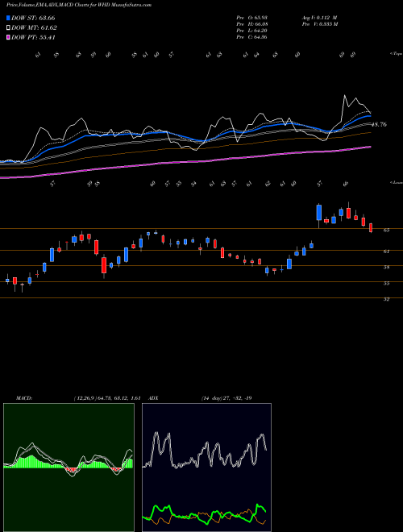Click the 58 price axis label

click(386, 268)
